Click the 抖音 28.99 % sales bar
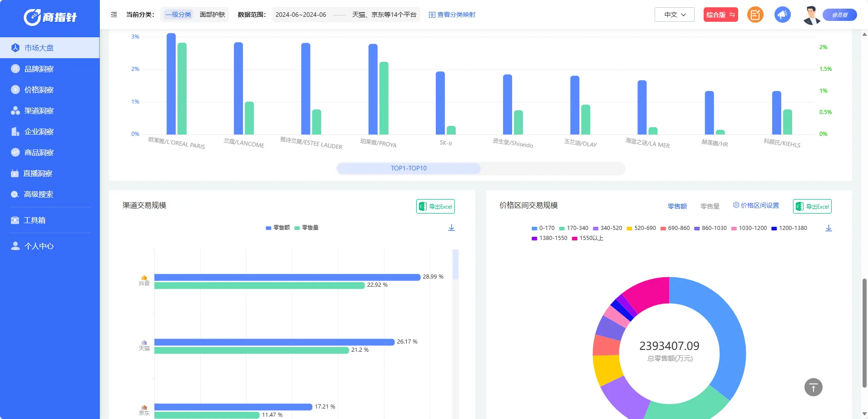This screenshot has width=868, height=419. coord(287,277)
